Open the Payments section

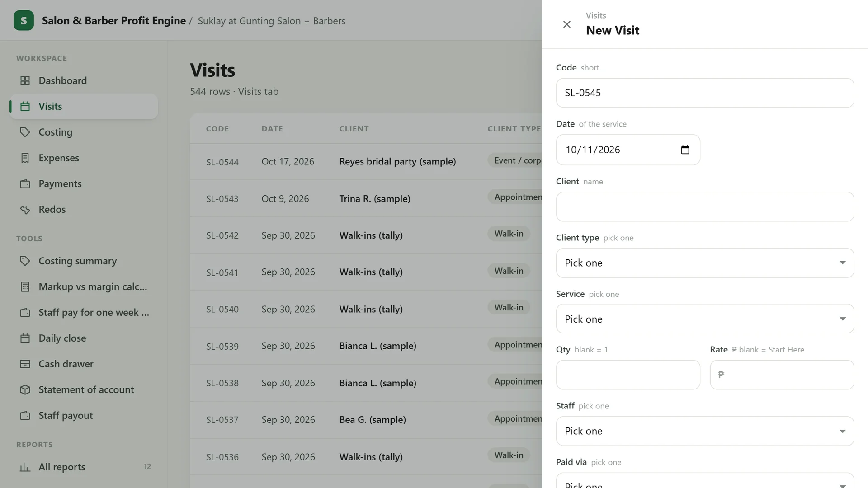click(x=84, y=183)
